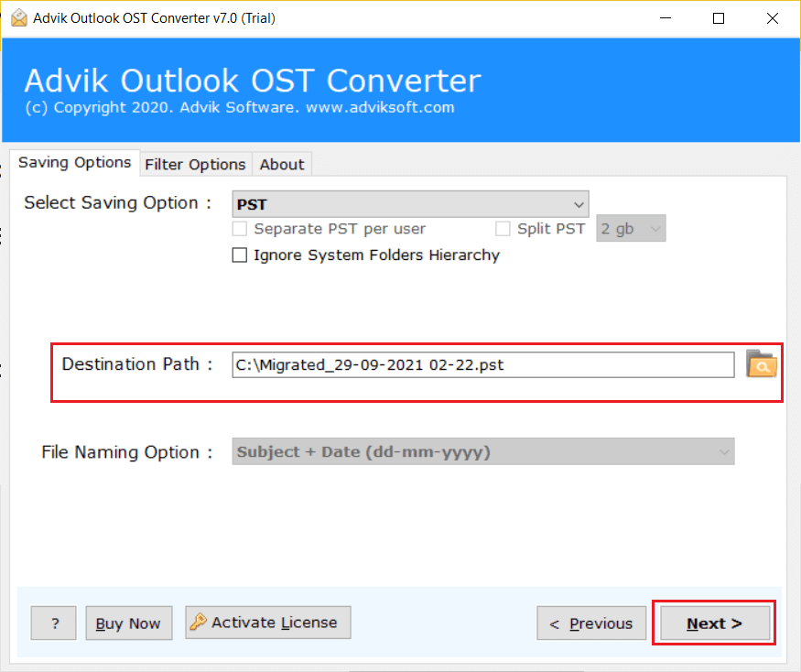Close the Advik OST Converter window
Viewport: 801px width, 672px height.
[x=773, y=18]
